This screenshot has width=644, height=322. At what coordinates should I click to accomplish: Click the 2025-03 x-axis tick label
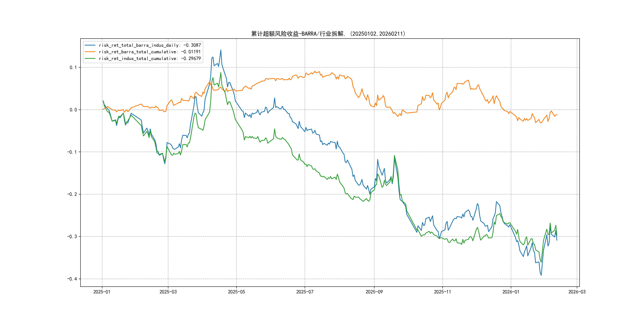coord(168,292)
